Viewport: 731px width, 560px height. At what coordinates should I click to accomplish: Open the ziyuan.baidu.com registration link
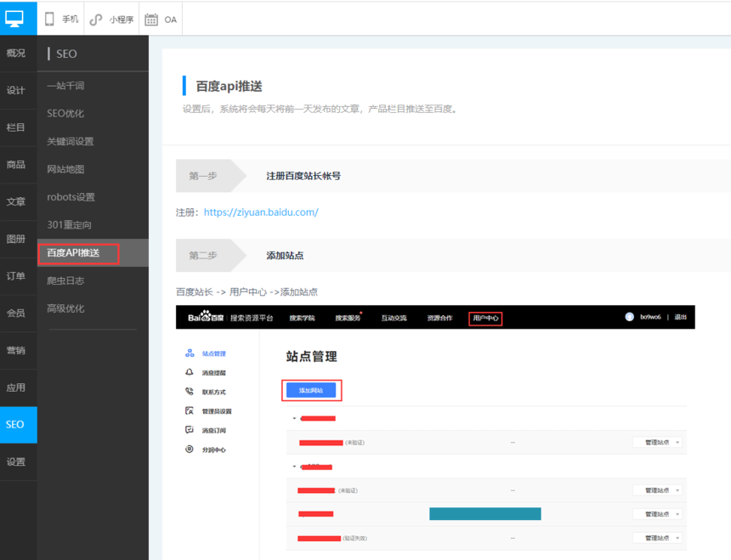tap(261, 212)
